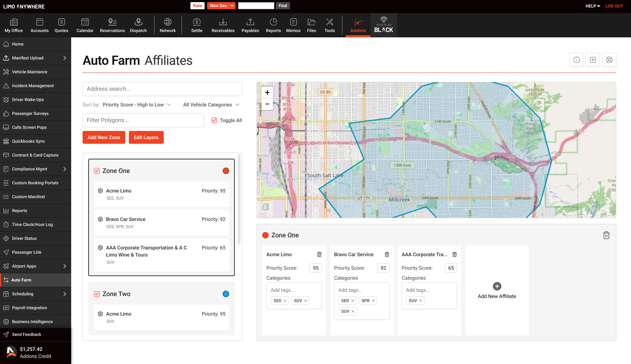Click the Zone Two blue color swatch
This screenshot has width=631, height=364.
click(226, 294)
